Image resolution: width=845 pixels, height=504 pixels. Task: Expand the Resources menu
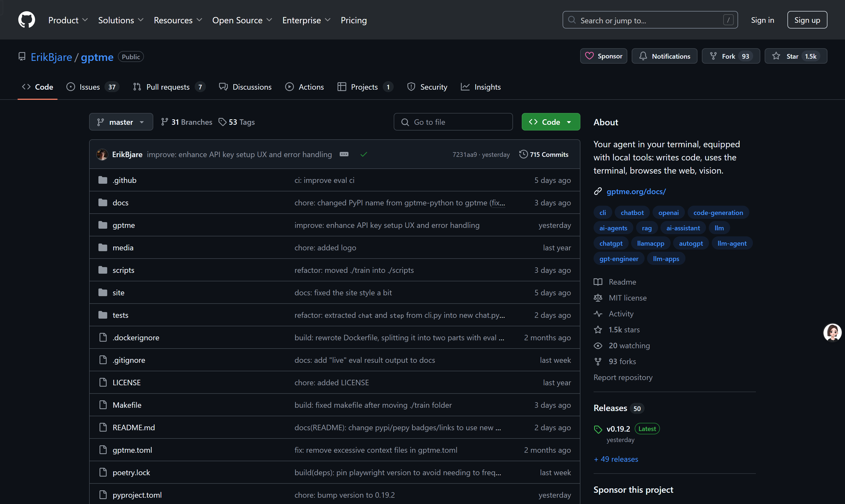pyautogui.click(x=178, y=20)
